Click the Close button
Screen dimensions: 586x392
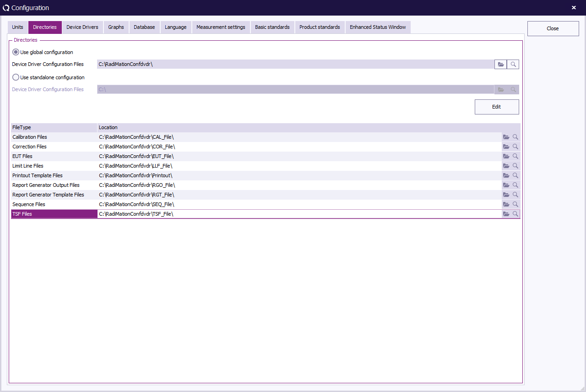(553, 28)
